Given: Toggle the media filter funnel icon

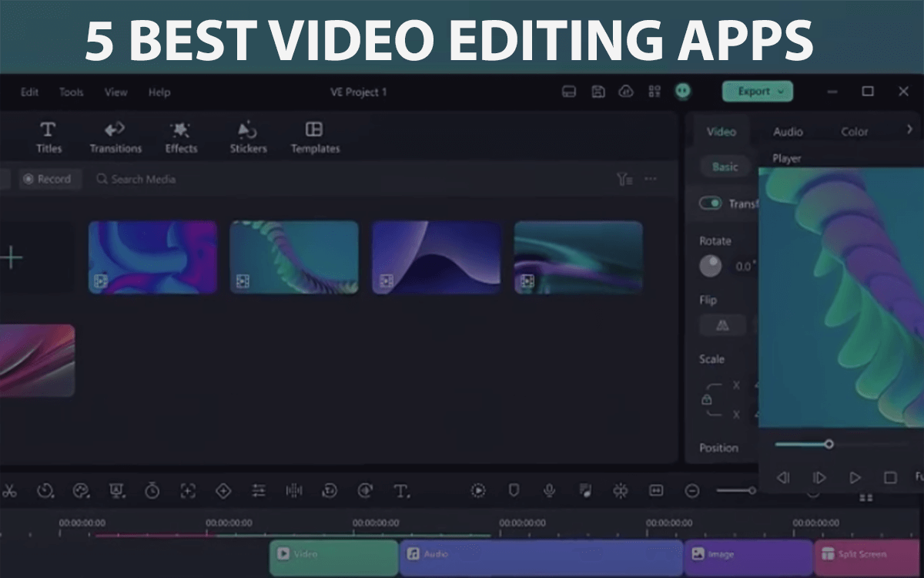Looking at the screenshot, I should tap(624, 178).
